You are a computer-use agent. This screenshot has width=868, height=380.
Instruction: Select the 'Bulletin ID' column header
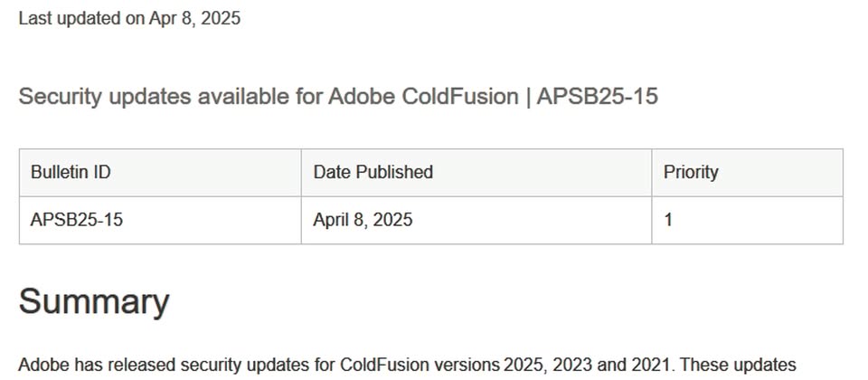pyautogui.click(x=160, y=172)
